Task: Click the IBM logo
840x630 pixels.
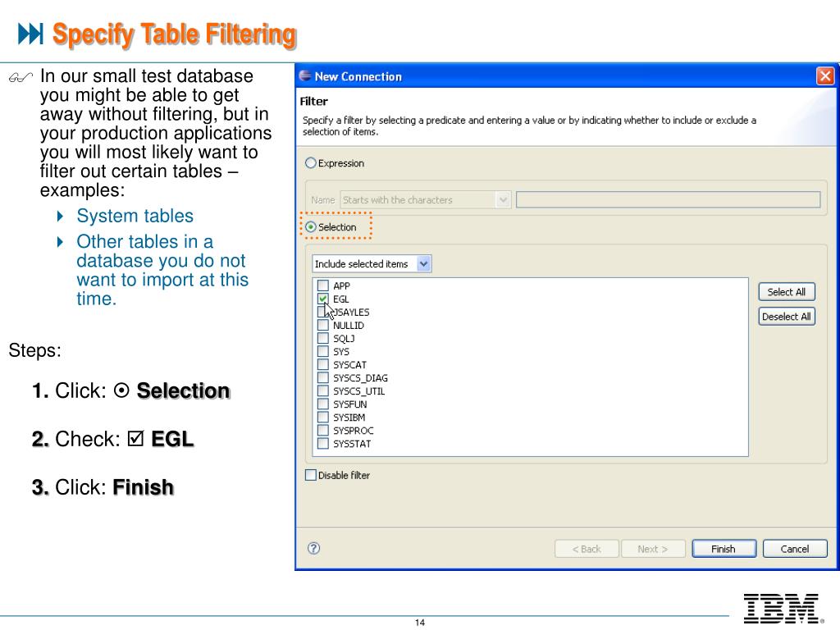Action: click(x=781, y=608)
